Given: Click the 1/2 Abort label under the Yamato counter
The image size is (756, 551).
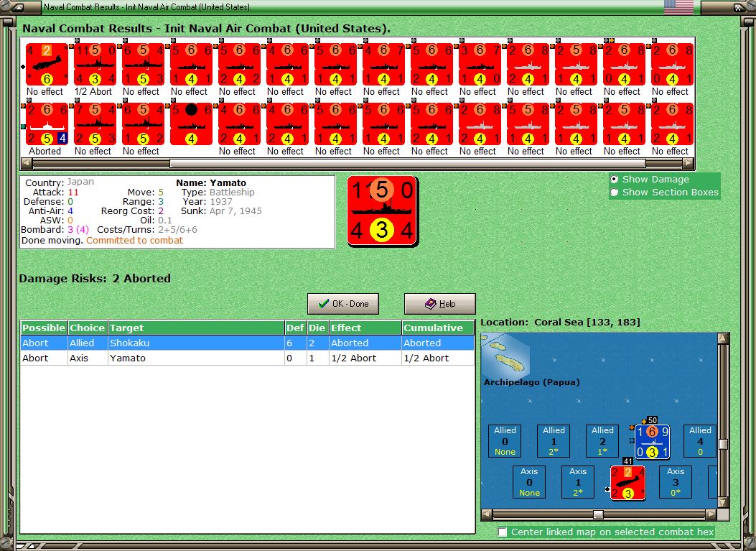Looking at the screenshot, I should coord(93,92).
